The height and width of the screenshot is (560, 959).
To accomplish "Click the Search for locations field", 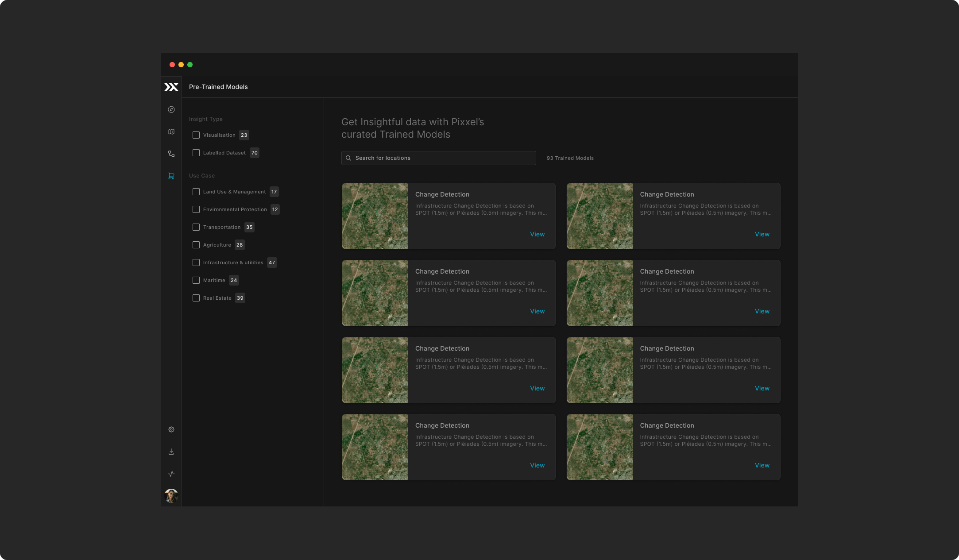I will [x=438, y=158].
